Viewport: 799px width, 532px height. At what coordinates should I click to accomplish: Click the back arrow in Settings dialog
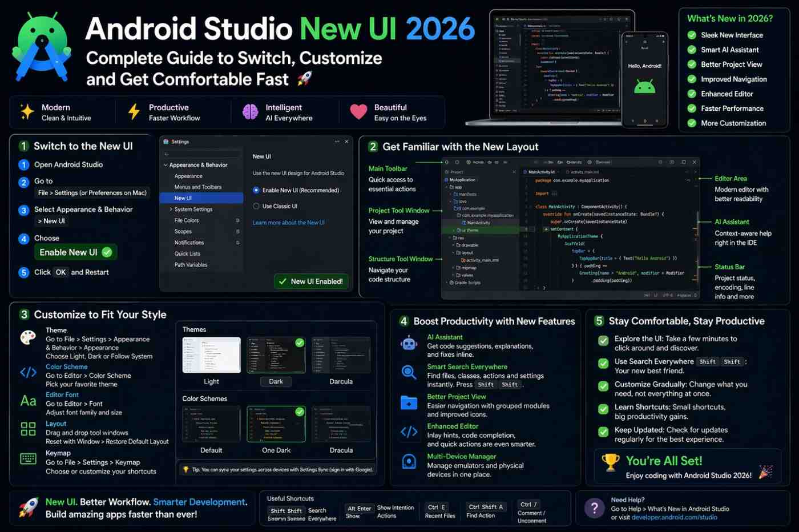[x=167, y=154]
